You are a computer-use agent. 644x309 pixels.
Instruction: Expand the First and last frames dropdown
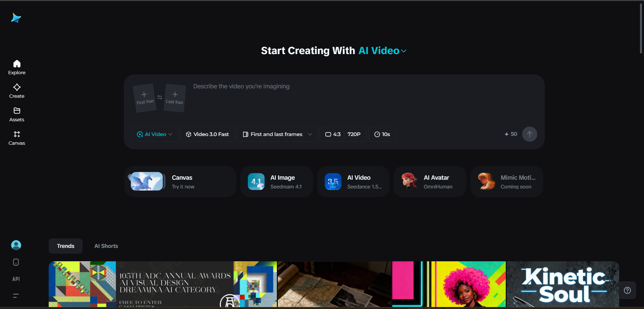(x=277, y=134)
